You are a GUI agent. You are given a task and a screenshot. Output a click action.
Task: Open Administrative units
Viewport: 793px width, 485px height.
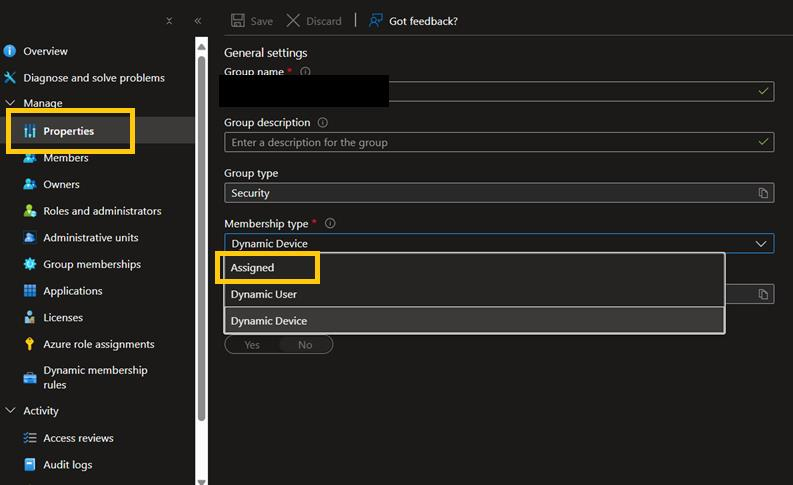tap(91, 237)
